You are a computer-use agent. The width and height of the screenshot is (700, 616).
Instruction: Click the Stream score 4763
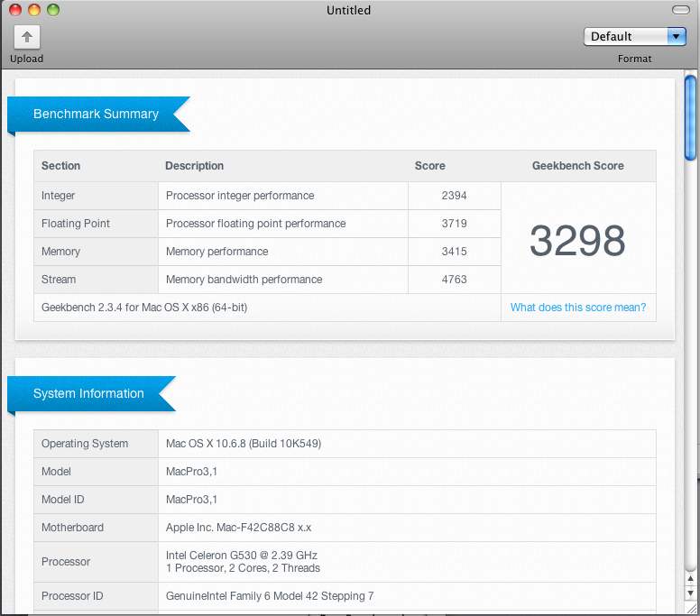[454, 280]
